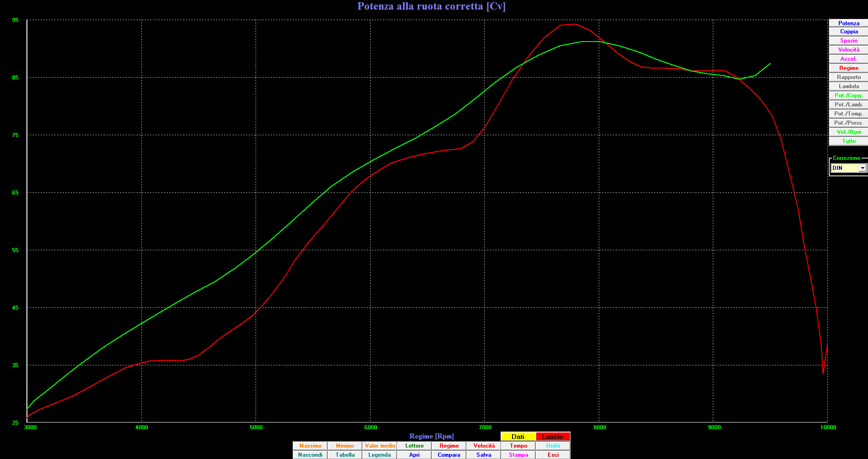Click the Velocità button in right panel
The width and height of the screenshot is (868, 459).
pos(848,50)
